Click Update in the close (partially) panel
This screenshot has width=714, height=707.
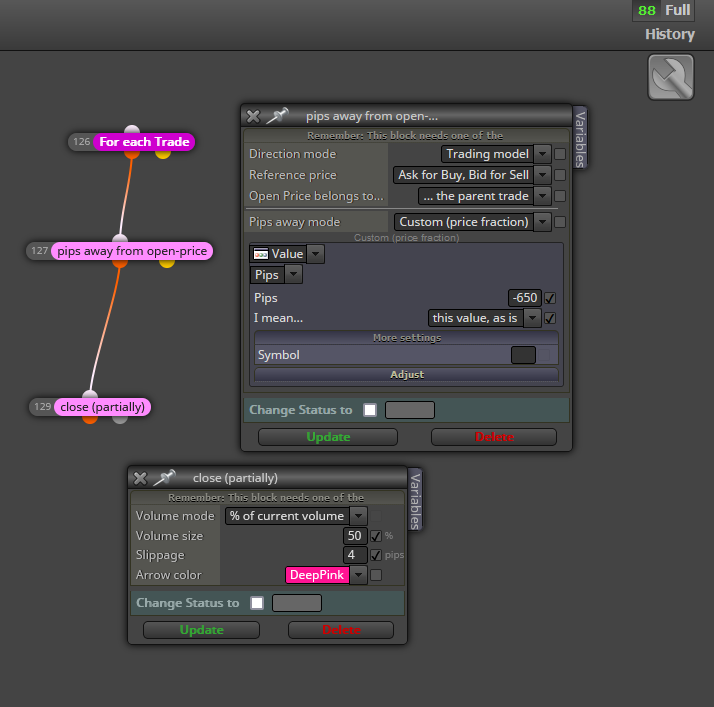(x=201, y=630)
